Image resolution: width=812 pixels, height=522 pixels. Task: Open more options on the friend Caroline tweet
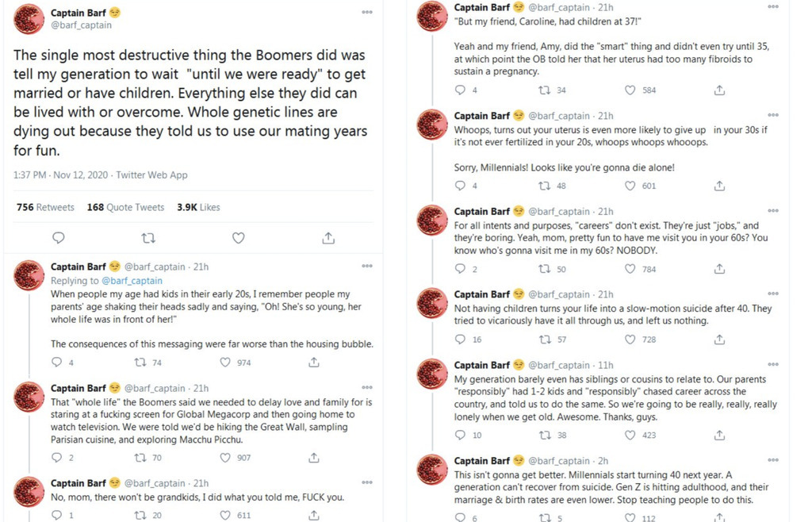[x=773, y=8]
